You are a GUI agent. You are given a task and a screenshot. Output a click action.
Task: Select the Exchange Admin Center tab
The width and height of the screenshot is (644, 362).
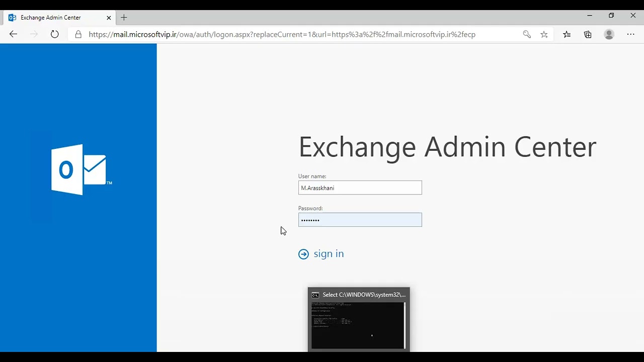pos(59,18)
